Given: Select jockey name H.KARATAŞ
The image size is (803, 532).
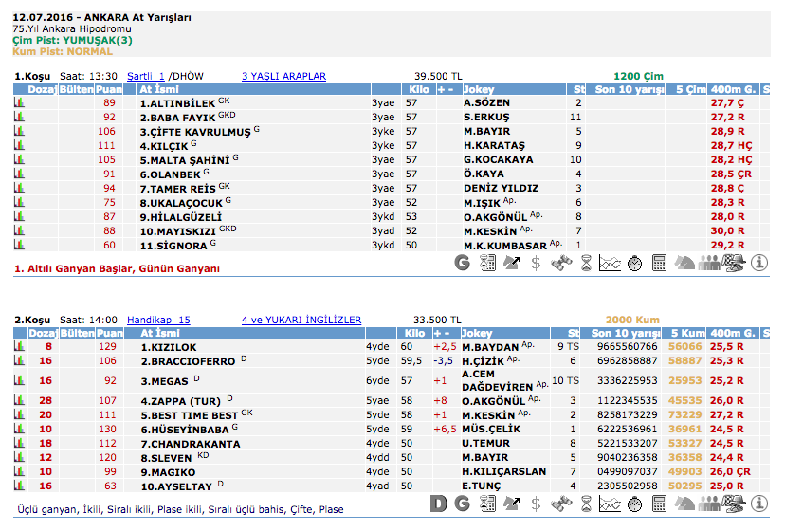Looking at the screenshot, I should pyautogui.click(x=494, y=145).
